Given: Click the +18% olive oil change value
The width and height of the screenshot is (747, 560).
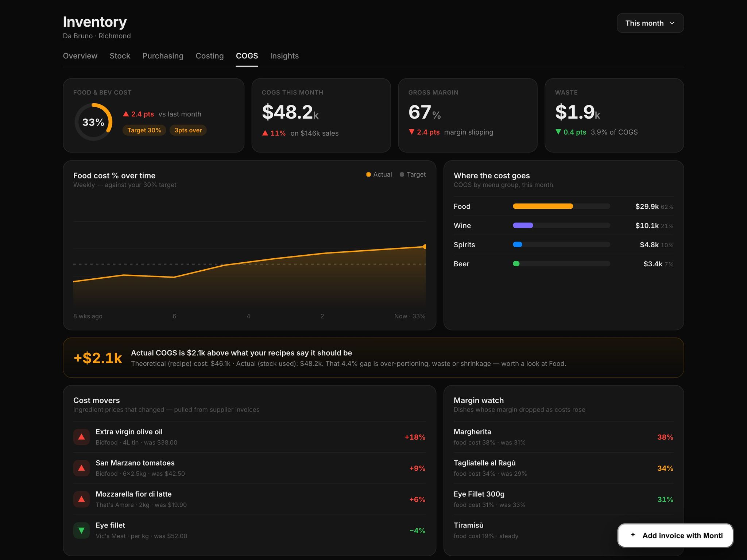Looking at the screenshot, I should (x=415, y=437).
